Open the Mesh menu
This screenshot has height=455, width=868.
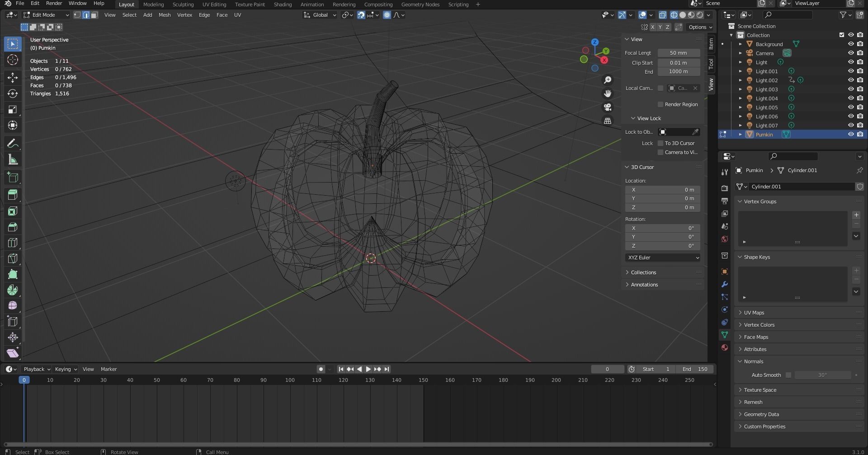tap(165, 15)
